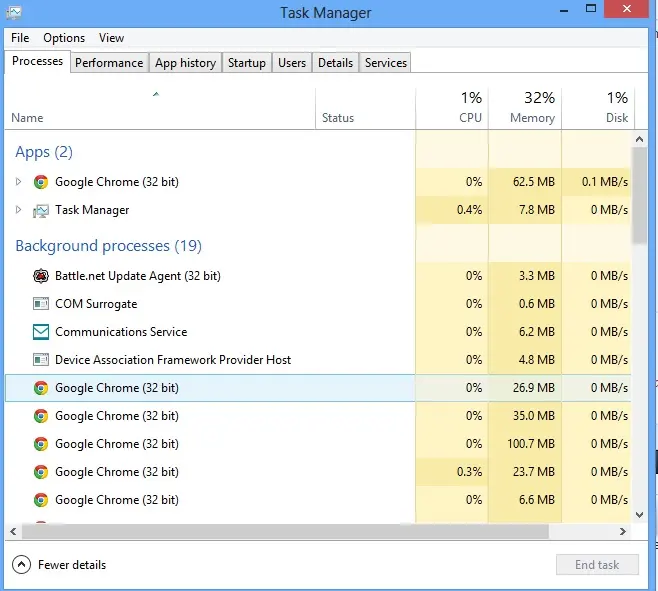Switch to the App history tab
This screenshot has width=658, height=591.
click(x=185, y=63)
